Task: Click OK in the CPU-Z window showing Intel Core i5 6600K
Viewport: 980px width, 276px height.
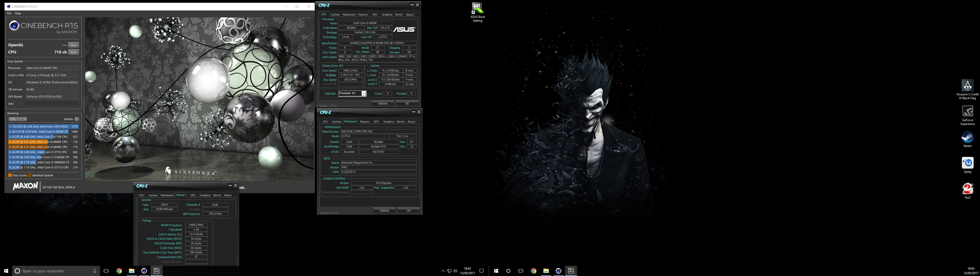Action: point(407,103)
